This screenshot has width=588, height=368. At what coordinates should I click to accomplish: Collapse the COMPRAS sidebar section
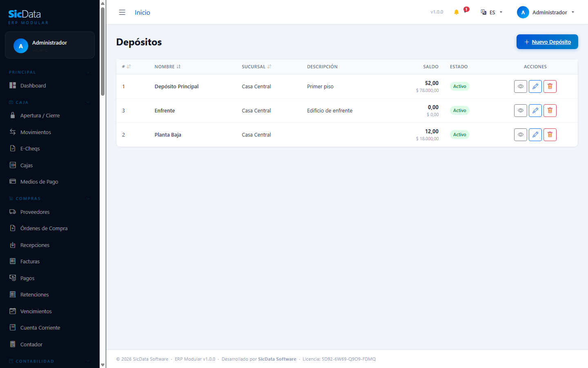click(88, 199)
